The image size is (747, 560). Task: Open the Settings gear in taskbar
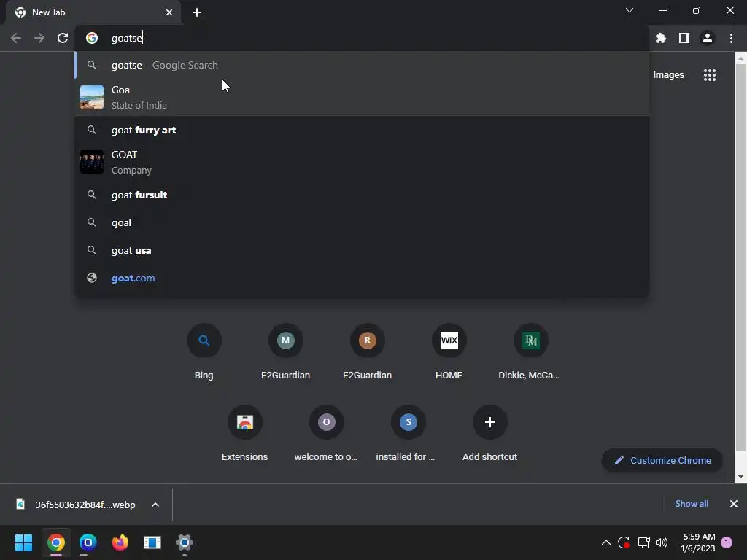[x=185, y=542]
